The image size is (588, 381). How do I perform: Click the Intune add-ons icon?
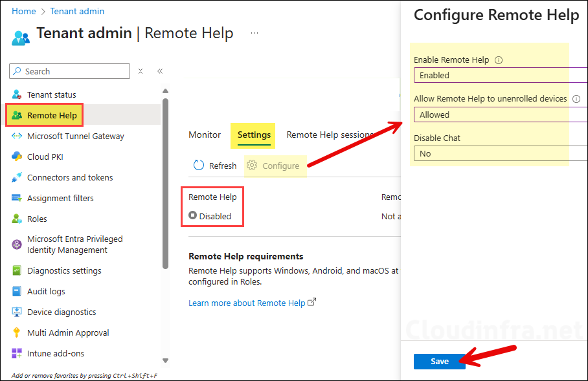[x=17, y=353]
